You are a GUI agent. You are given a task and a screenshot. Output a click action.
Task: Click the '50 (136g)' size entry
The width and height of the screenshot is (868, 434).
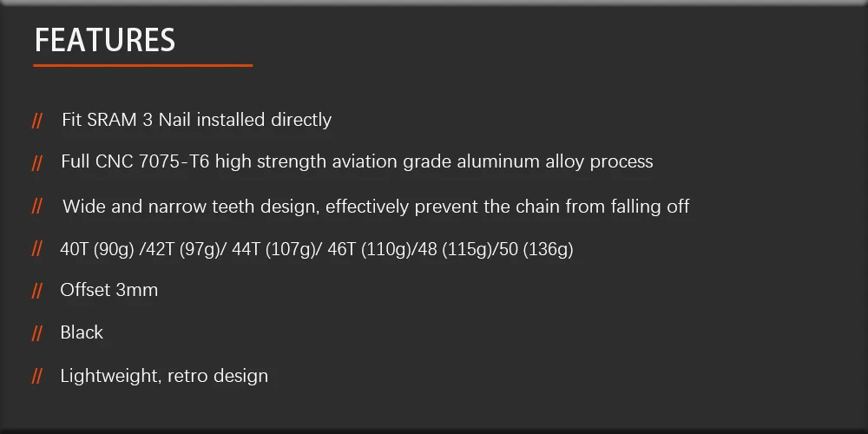[536, 250]
